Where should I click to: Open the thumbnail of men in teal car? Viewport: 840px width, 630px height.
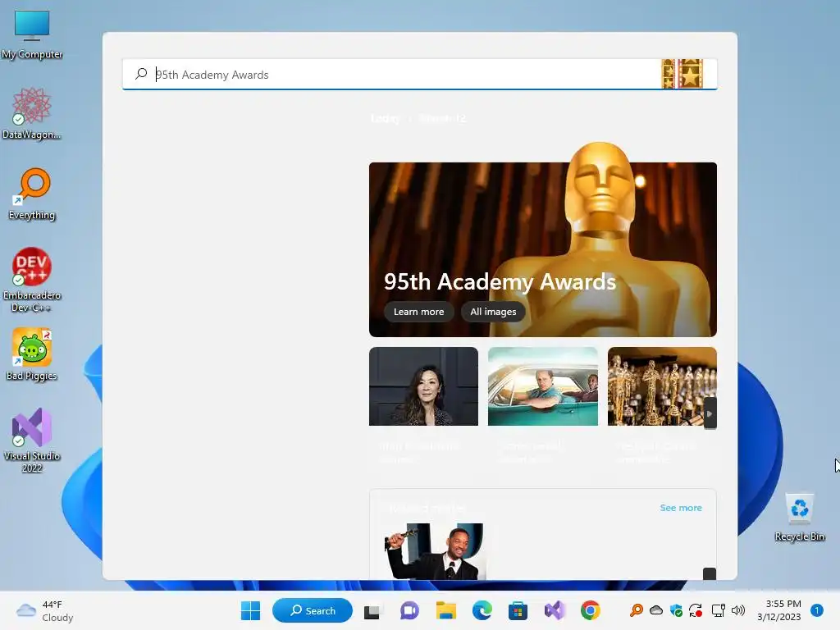(x=543, y=386)
